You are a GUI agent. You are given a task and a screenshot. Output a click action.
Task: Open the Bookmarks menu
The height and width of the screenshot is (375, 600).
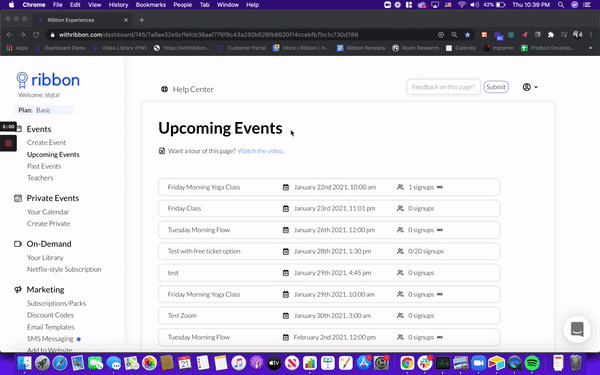click(x=151, y=5)
